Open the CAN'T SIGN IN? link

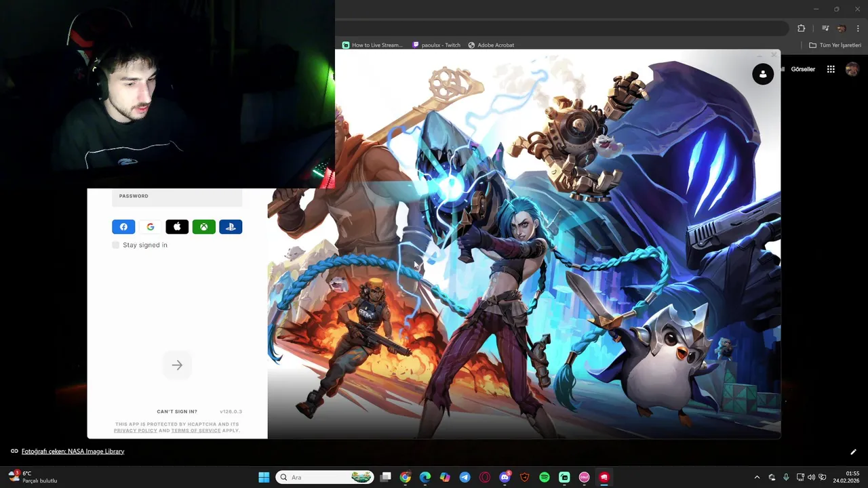177,411
